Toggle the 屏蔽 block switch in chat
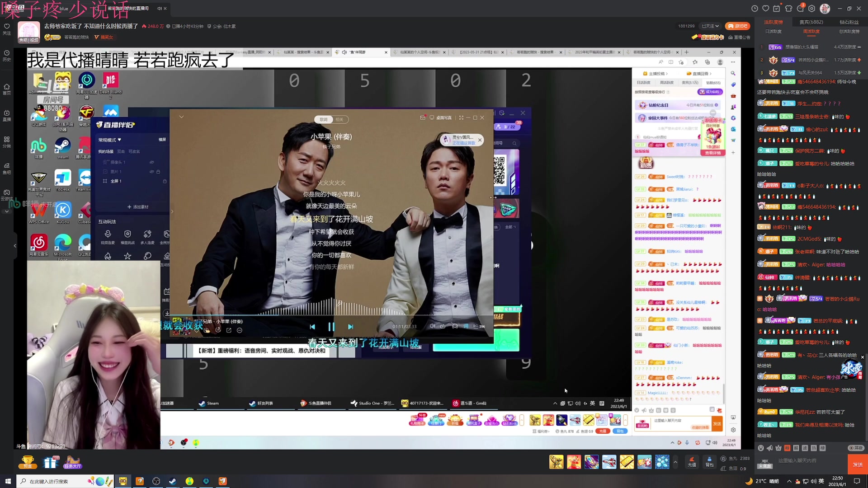The height and width of the screenshot is (488, 868). coord(856,448)
